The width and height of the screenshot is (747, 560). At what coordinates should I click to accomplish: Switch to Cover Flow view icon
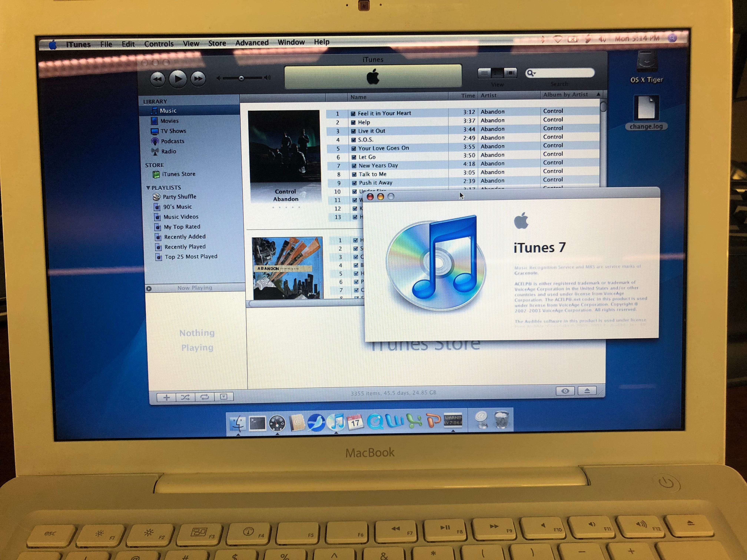coord(510,73)
